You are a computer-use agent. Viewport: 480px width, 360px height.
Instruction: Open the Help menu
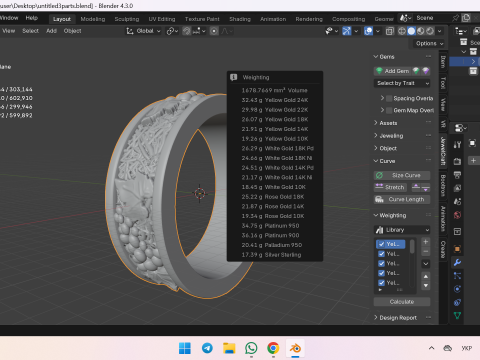(x=32, y=18)
